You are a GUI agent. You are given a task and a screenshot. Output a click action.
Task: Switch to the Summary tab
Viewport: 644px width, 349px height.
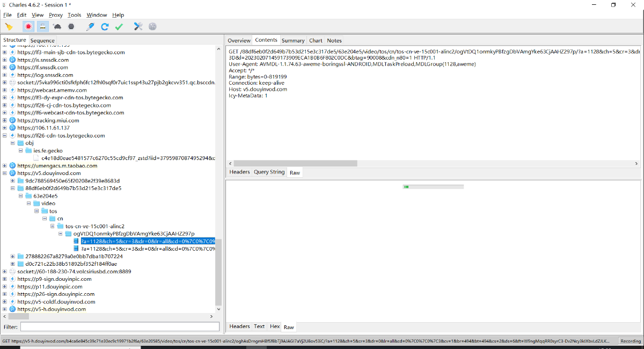click(x=293, y=40)
